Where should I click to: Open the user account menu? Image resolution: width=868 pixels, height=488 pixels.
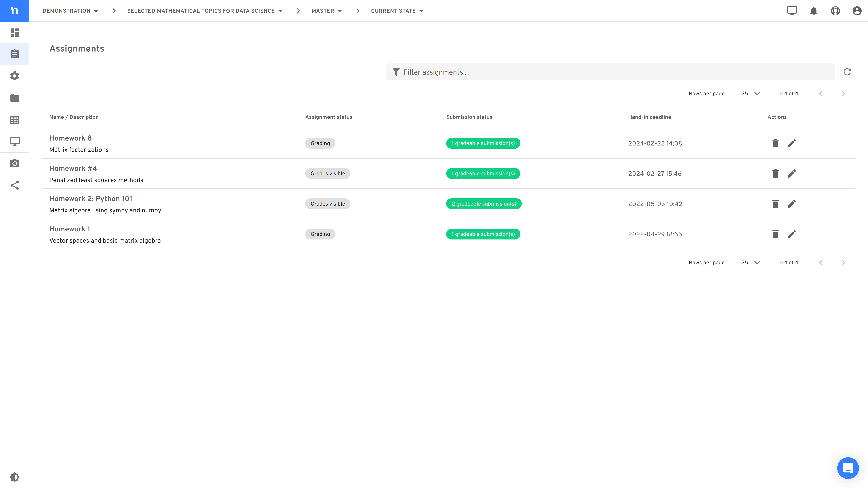(857, 11)
